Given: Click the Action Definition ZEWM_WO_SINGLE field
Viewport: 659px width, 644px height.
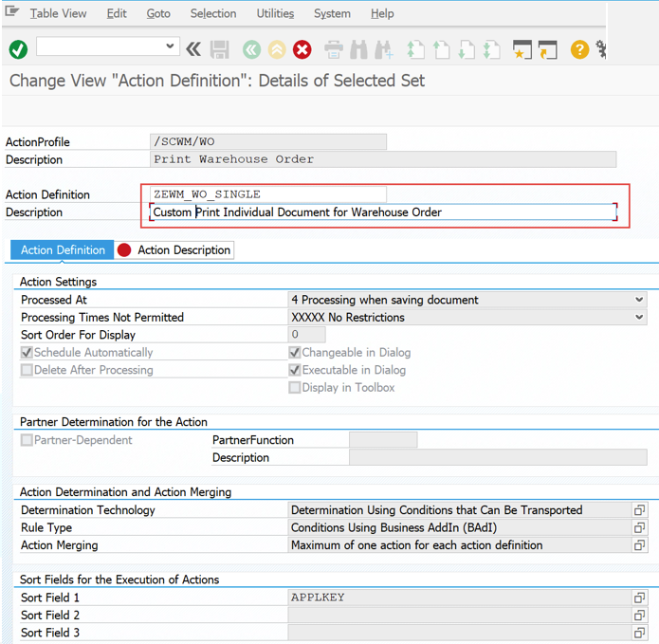Looking at the screenshot, I should coord(268,194).
